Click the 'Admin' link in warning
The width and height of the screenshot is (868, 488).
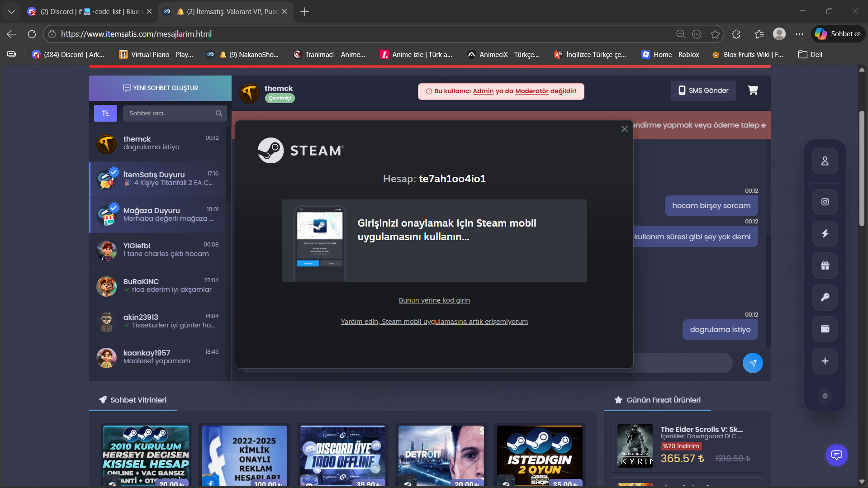pos(483,91)
